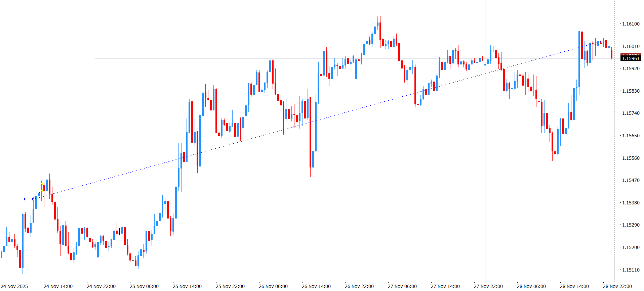
Task: Click the current price label 1.15961
Action: [631, 58]
